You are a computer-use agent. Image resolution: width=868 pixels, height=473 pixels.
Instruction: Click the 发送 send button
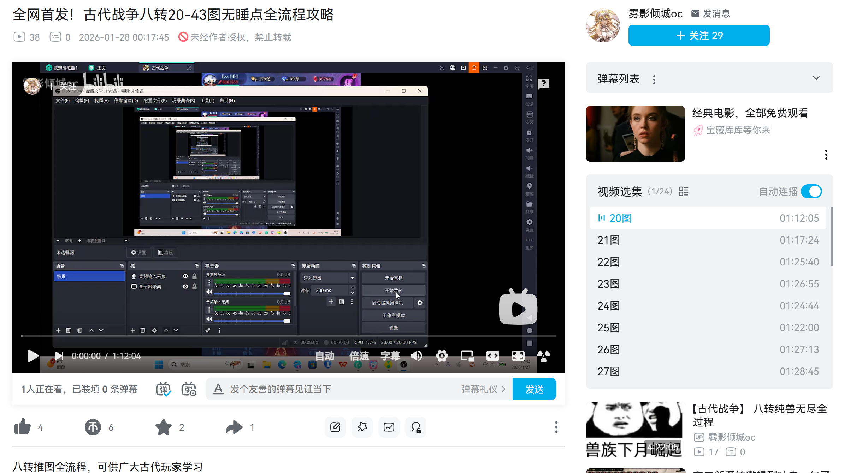tap(534, 389)
